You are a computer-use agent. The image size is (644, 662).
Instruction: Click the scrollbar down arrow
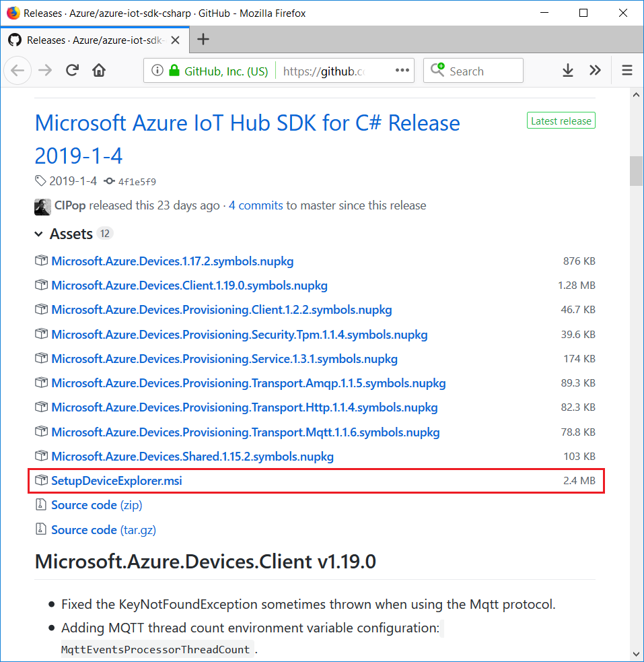coord(636,655)
